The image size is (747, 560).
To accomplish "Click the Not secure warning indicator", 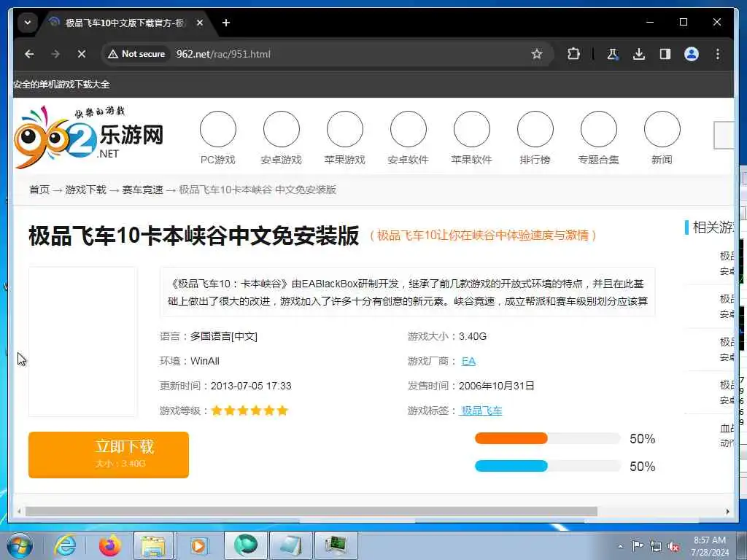I will pyautogui.click(x=136, y=54).
